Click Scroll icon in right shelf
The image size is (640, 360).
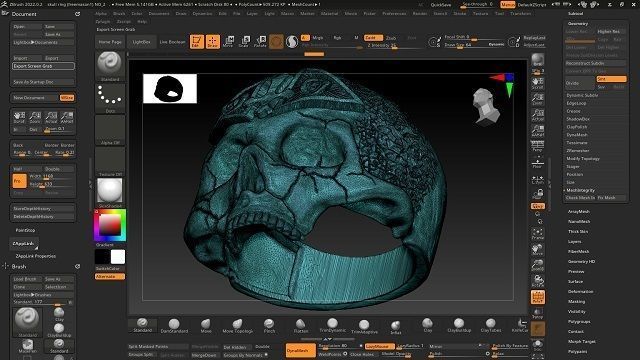538,84
